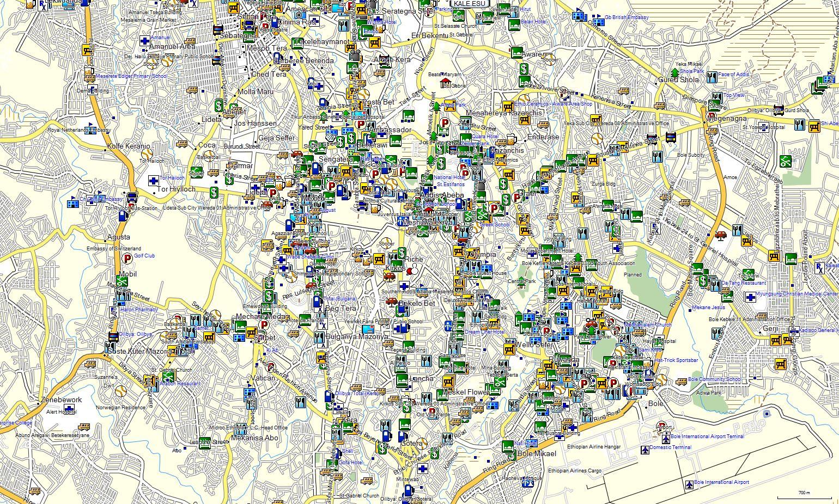Viewport: 839px width, 504px height.
Task: Click the Top View restaurant icon
Action: [x=717, y=98]
